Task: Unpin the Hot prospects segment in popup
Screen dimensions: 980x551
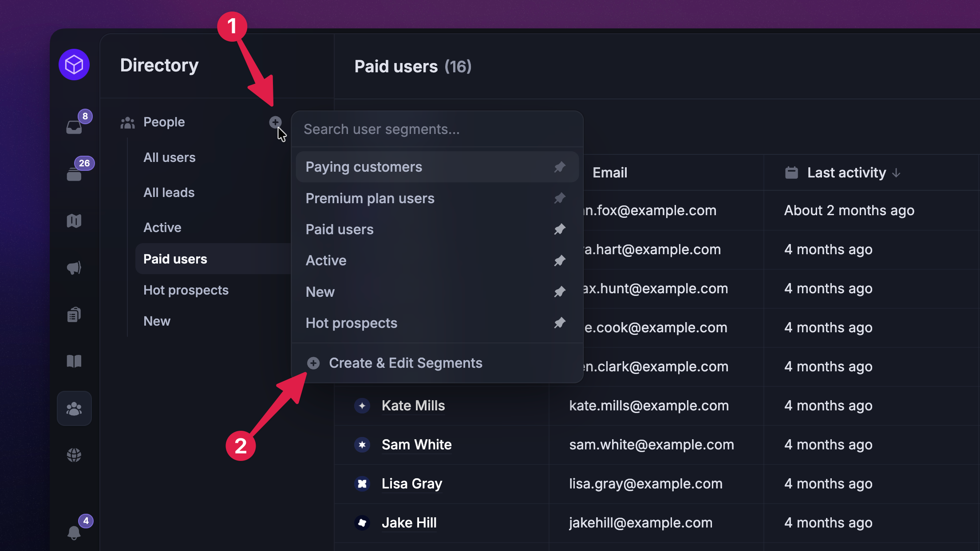Action: pos(560,323)
